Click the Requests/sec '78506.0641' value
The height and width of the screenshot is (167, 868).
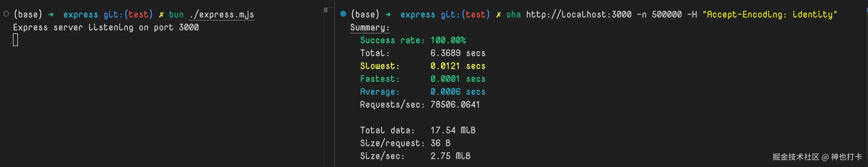click(455, 104)
